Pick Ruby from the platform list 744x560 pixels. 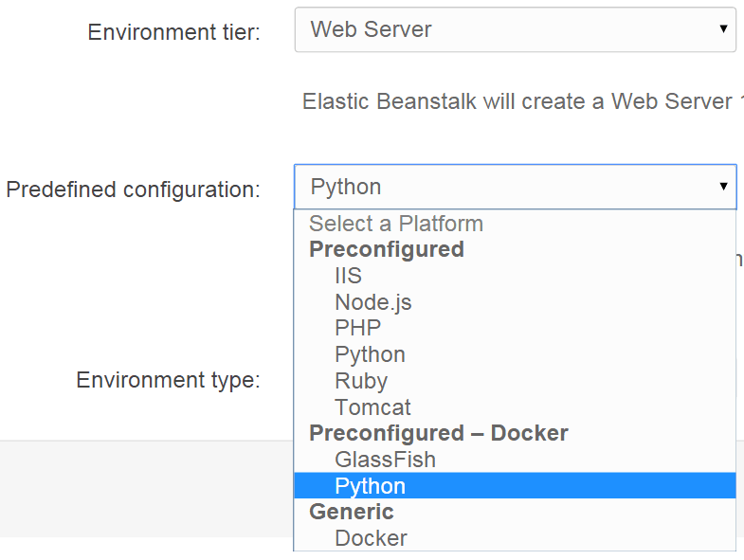pos(360,381)
